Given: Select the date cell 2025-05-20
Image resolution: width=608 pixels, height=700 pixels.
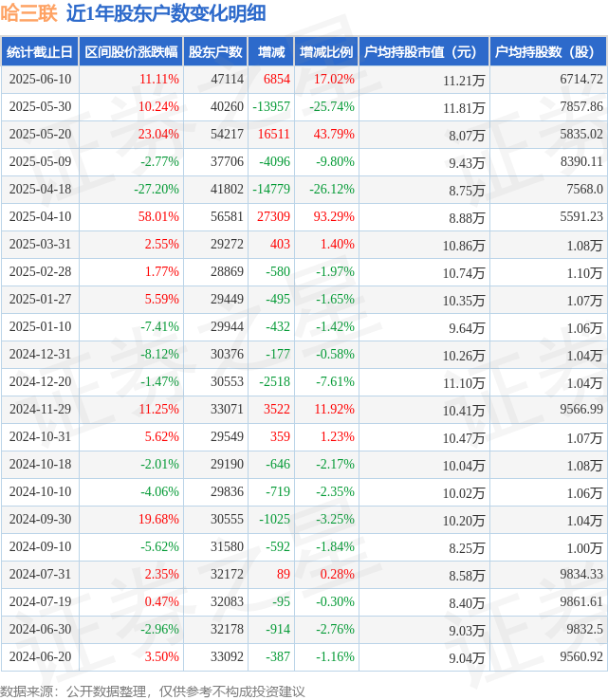Looking at the screenshot, I should point(40,134).
